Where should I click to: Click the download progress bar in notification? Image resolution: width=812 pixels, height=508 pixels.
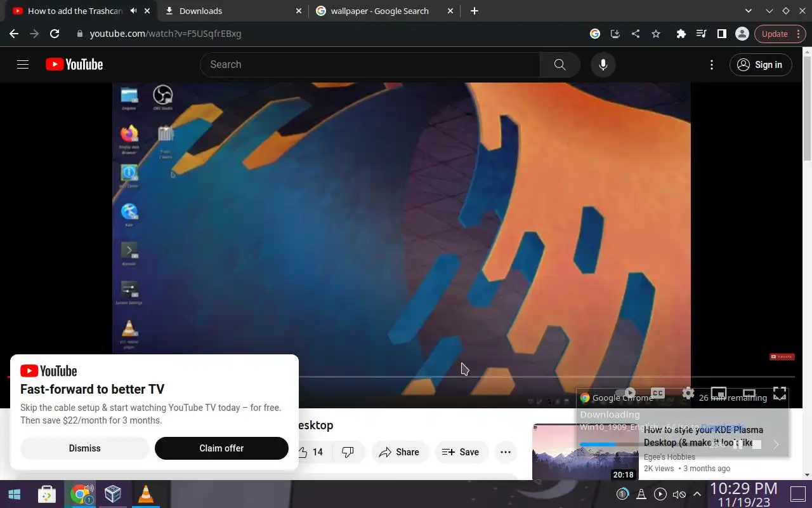(x=641, y=444)
